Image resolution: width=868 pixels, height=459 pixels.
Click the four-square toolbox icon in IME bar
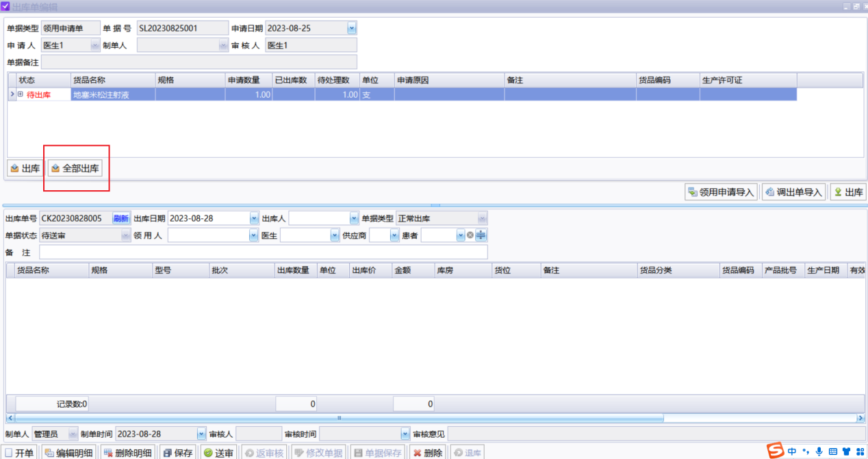point(860,451)
